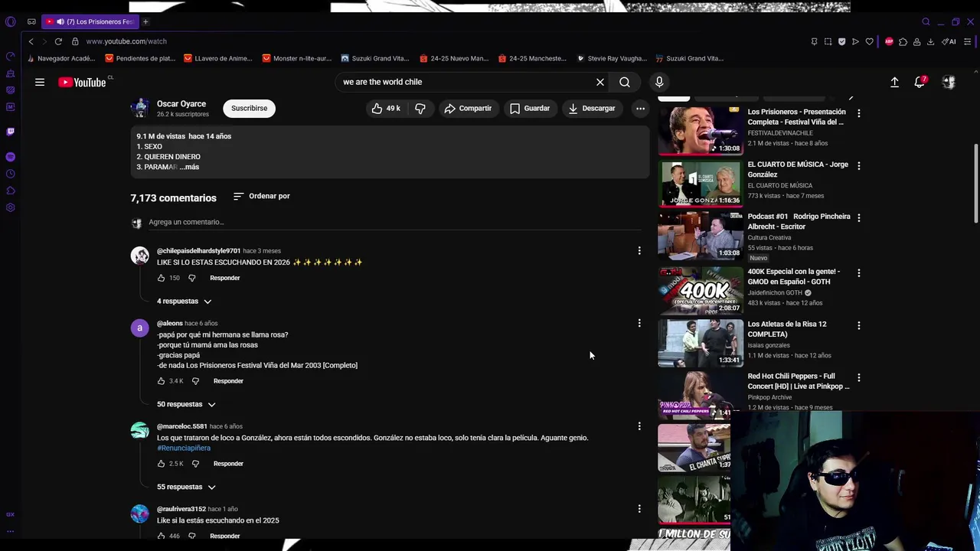Open the Opera GX main menu logo
980x551 pixels.
point(10,21)
